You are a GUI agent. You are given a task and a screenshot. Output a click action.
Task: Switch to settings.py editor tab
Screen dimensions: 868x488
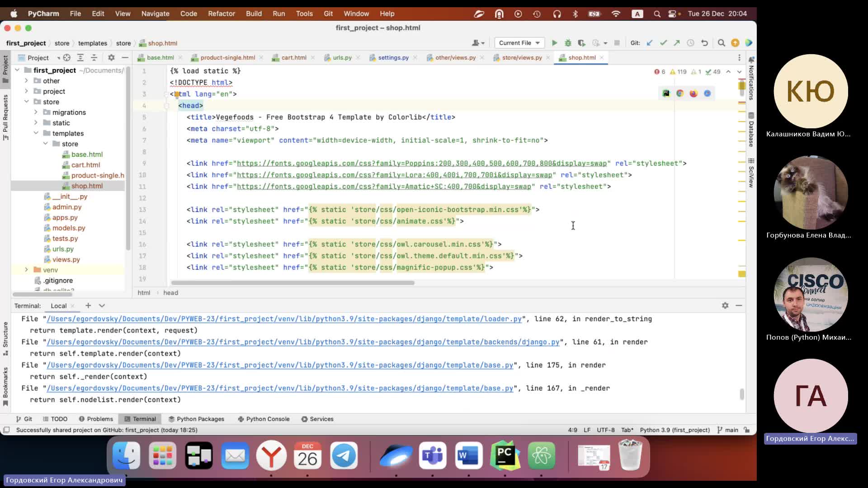click(393, 57)
